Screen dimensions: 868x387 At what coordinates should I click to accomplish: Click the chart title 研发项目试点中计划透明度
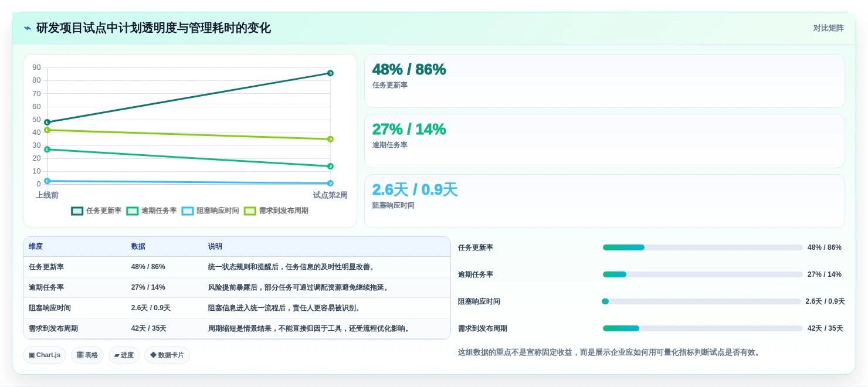154,28
